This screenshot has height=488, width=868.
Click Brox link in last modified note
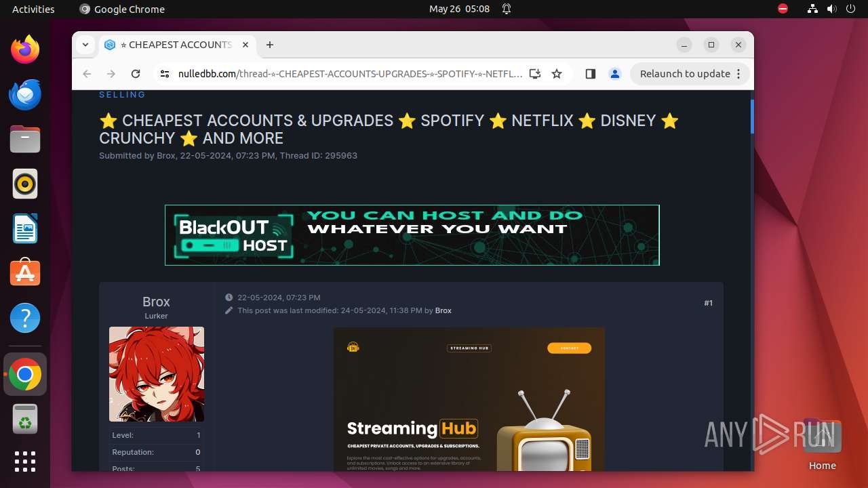click(x=443, y=310)
